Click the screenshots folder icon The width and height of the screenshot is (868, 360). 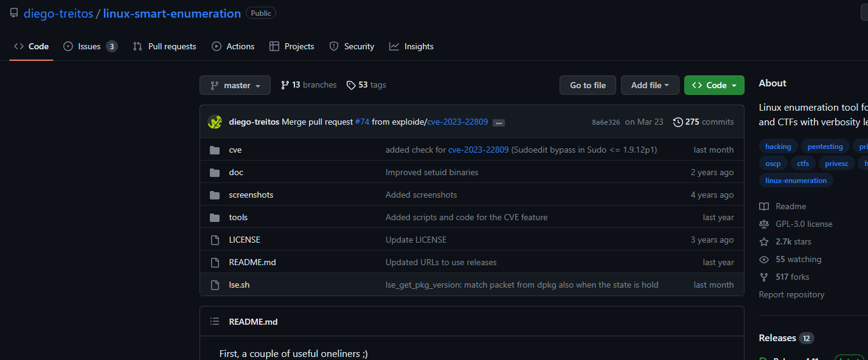tap(215, 195)
